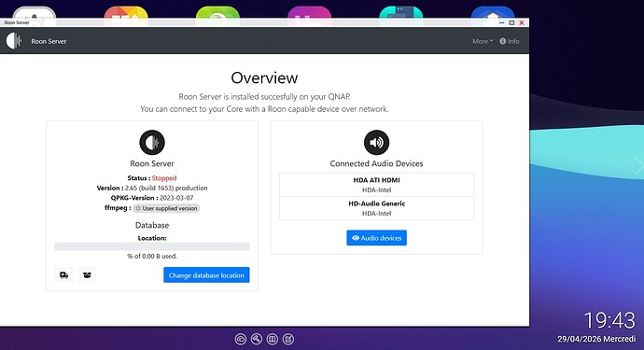Click second circular icon in bottom desktop bar

(x=257, y=339)
